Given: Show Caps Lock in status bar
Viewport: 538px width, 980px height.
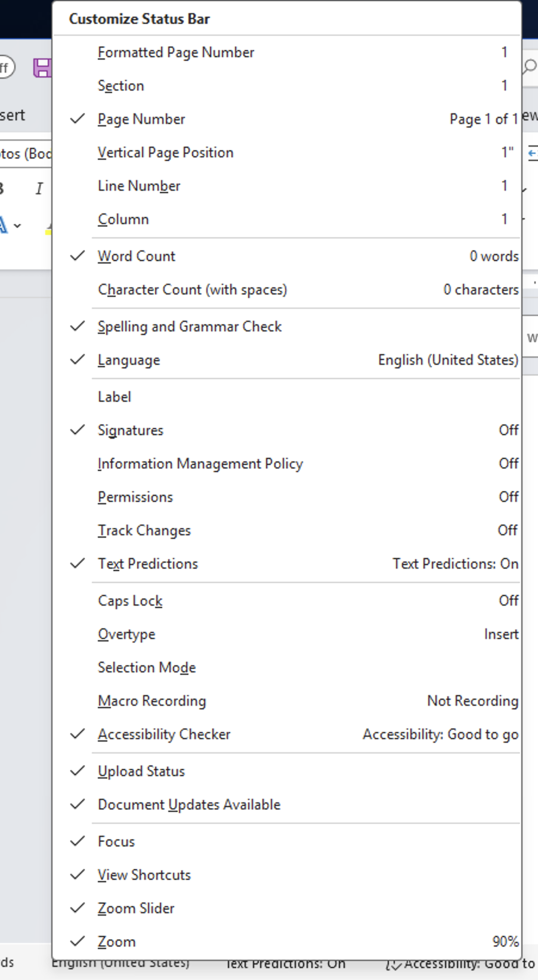Looking at the screenshot, I should pyautogui.click(x=130, y=601).
